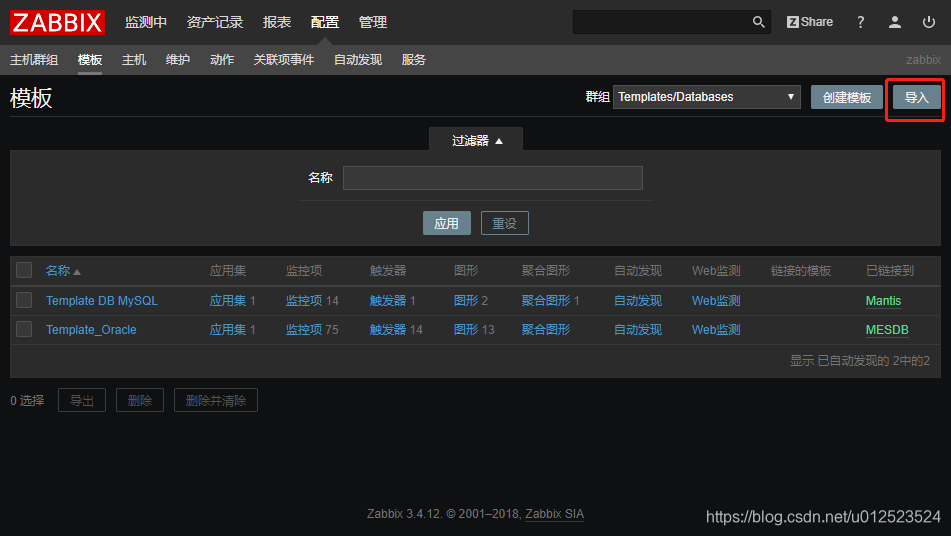Switch to 服务 submenu
This screenshot has height=536, width=951.
pyautogui.click(x=414, y=59)
